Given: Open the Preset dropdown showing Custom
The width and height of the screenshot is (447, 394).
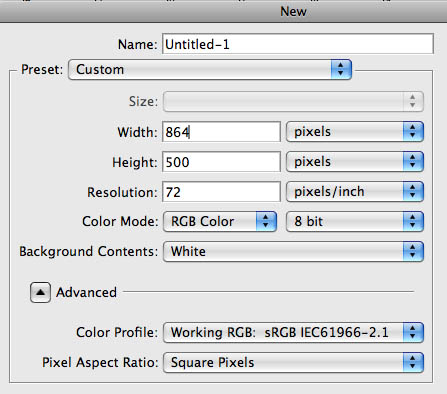Looking at the screenshot, I should (210, 70).
